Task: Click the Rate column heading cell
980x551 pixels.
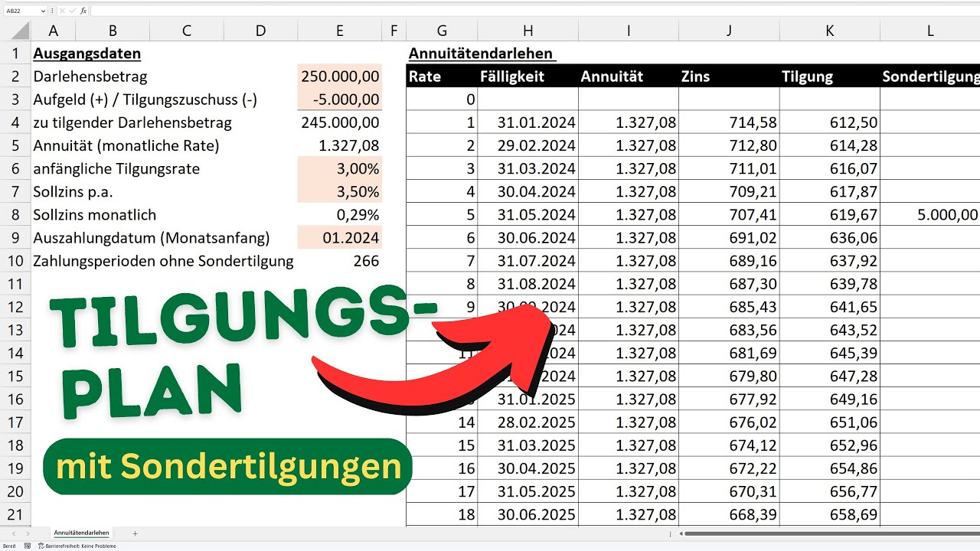Action: (442, 77)
